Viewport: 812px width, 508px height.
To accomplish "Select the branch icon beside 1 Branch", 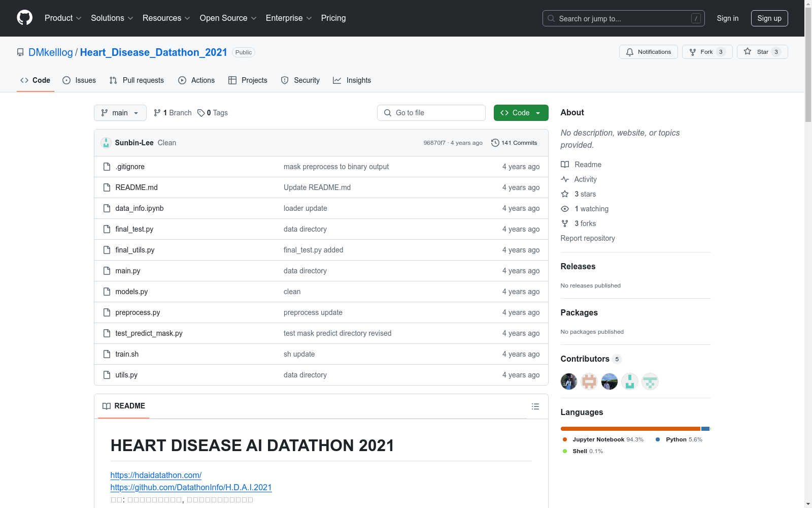I will click(x=157, y=113).
